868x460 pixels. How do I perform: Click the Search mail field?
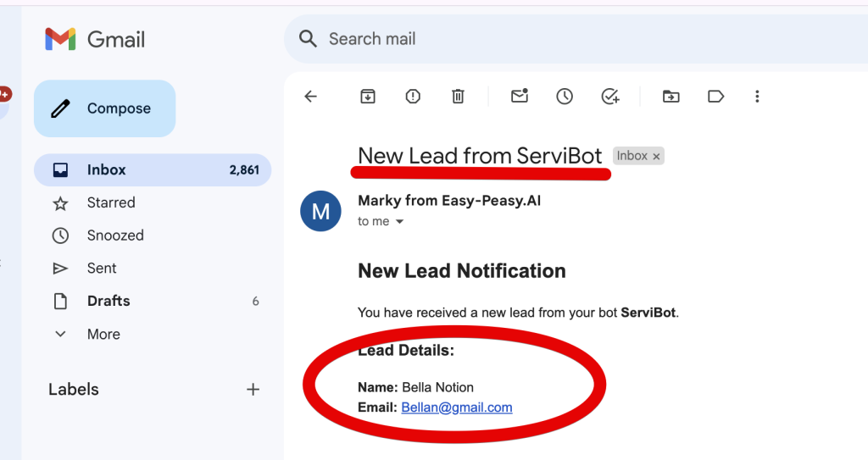pyautogui.click(x=509, y=39)
